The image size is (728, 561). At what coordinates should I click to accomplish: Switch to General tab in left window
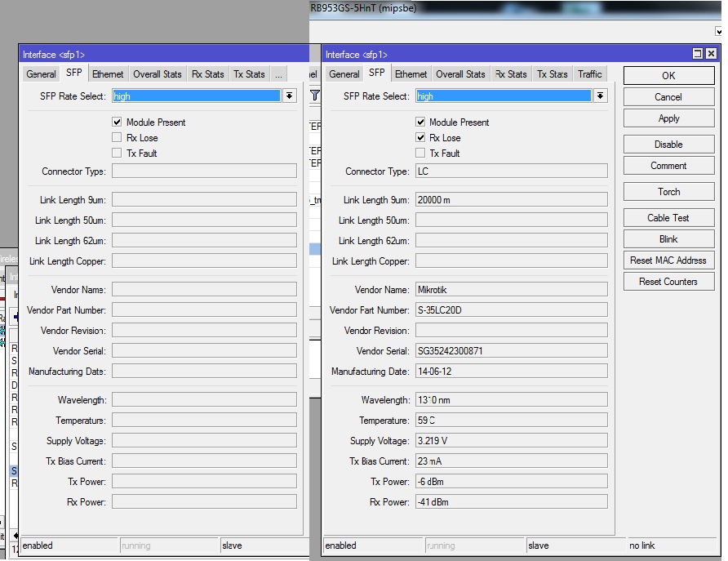coord(41,74)
